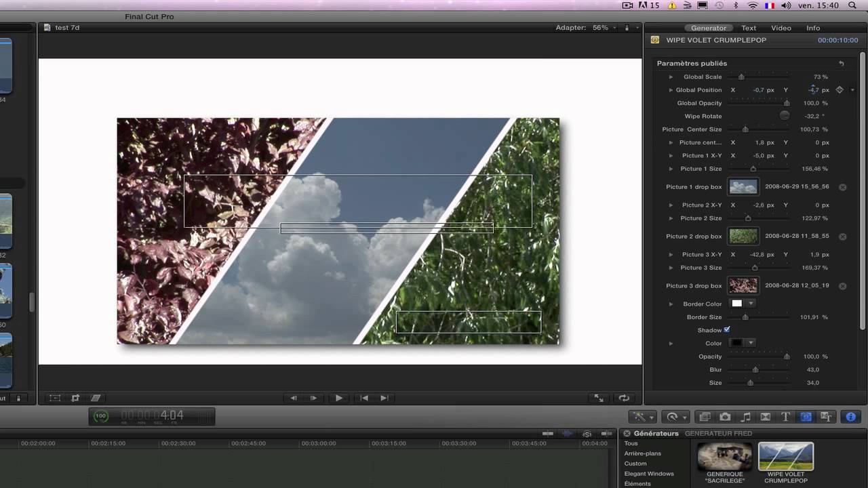Disable the Shadow checkbox
Viewport: 868px width, 488px height.
pos(726,329)
